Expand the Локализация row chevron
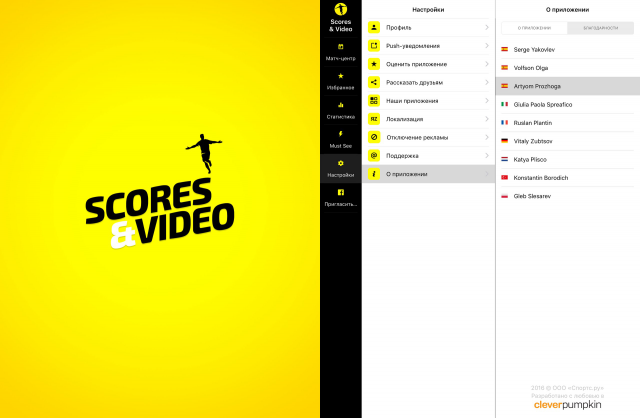The height and width of the screenshot is (418, 640). tap(487, 119)
